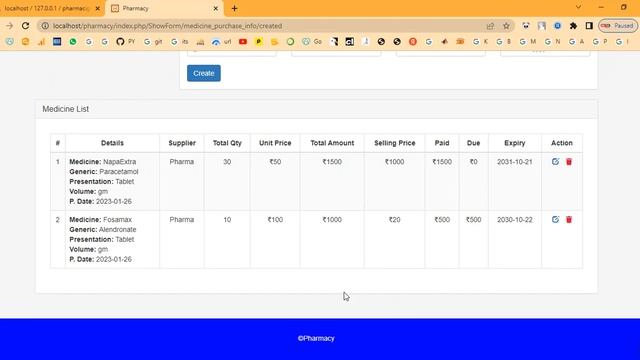Open the tab search dropdown chevron
The height and width of the screenshot is (360, 640).
(x=578, y=7)
